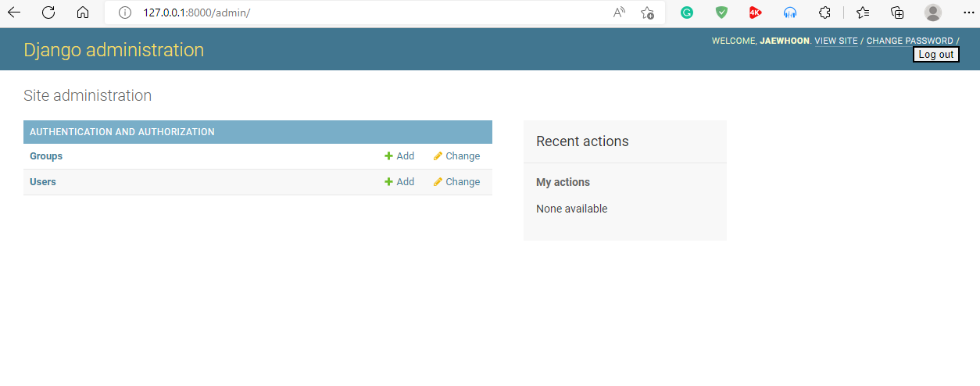Open the Users model link
This screenshot has width=980, height=386.
pyautogui.click(x=43, y=182)
